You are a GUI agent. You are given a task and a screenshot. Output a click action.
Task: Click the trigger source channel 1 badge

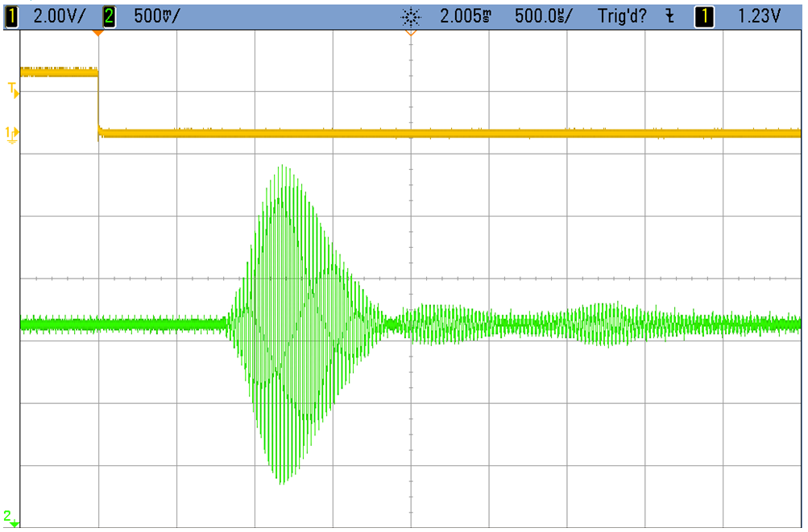click(x=704, y=16)
